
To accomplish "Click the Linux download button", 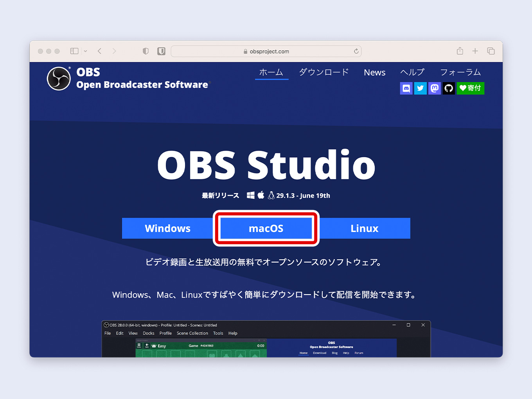I will click(x=365, y=228).
